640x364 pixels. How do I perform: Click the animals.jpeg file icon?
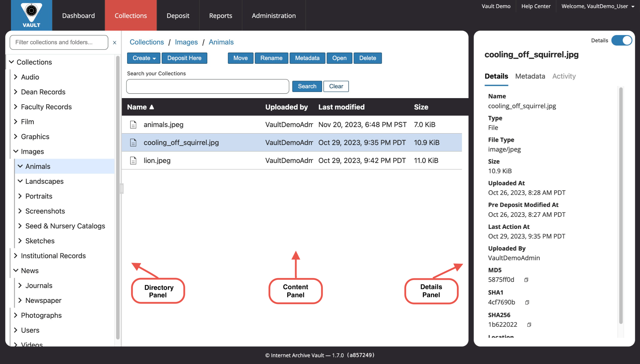(133, 125)
